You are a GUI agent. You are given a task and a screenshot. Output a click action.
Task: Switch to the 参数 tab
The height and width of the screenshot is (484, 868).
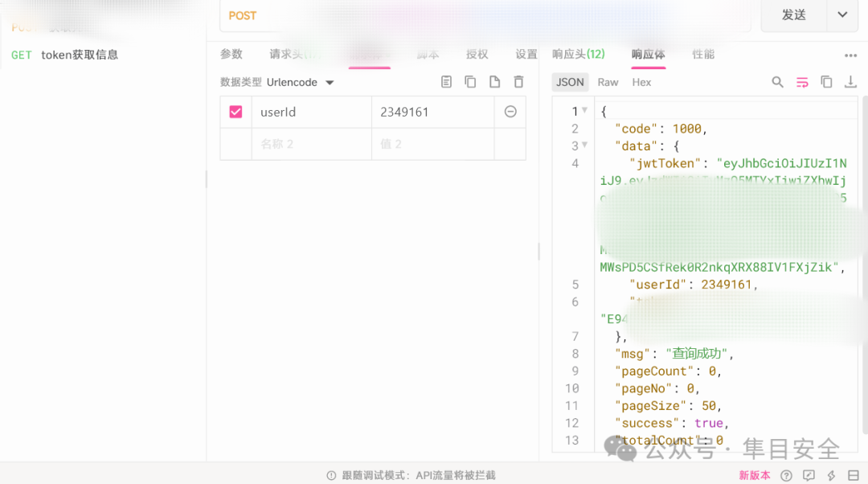(231, 55)
